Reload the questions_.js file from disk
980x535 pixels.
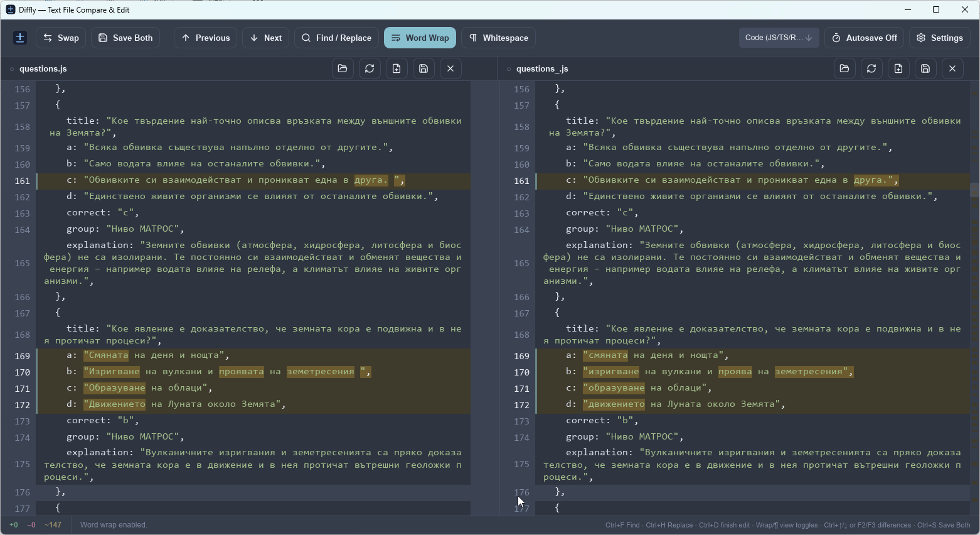[x=871, y=69]
